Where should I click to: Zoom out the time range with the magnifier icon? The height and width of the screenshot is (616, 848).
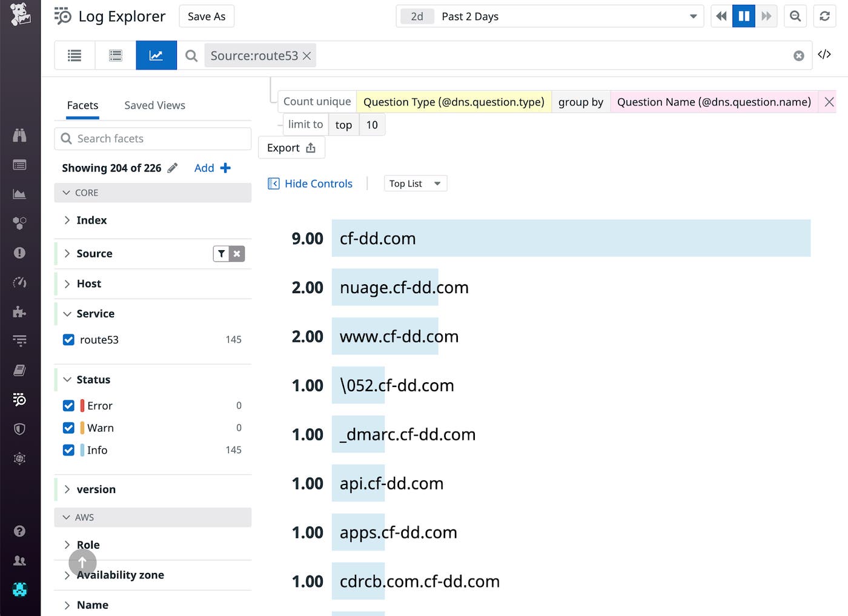[795, 16]
